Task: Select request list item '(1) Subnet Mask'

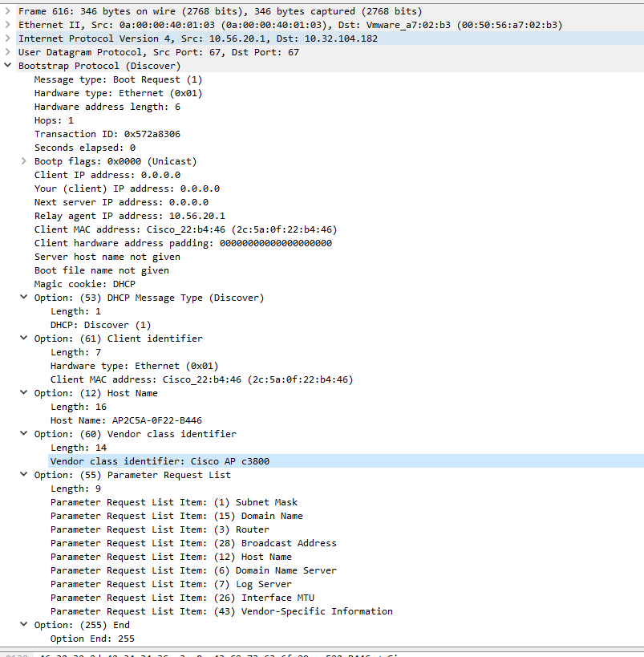Action: tap(174, 502)
